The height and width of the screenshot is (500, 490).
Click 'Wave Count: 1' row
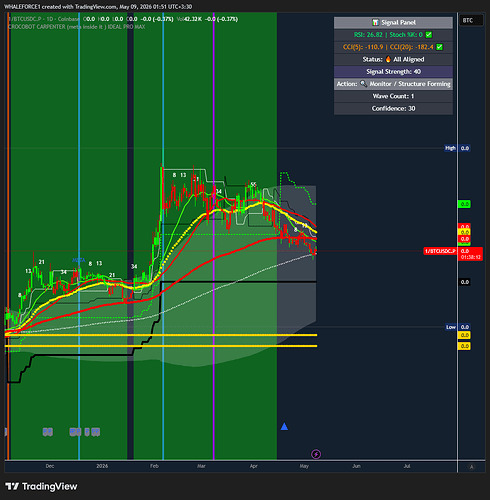pyautogui.click(x=393, y=96)
